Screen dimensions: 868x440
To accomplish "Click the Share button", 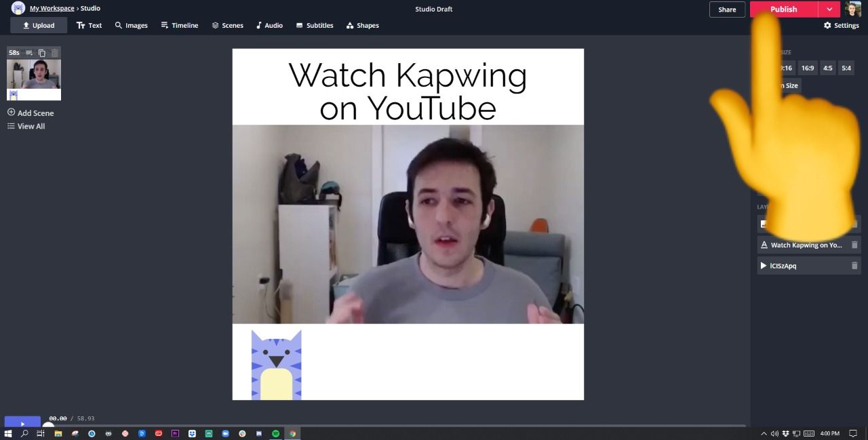I will 727,9.
